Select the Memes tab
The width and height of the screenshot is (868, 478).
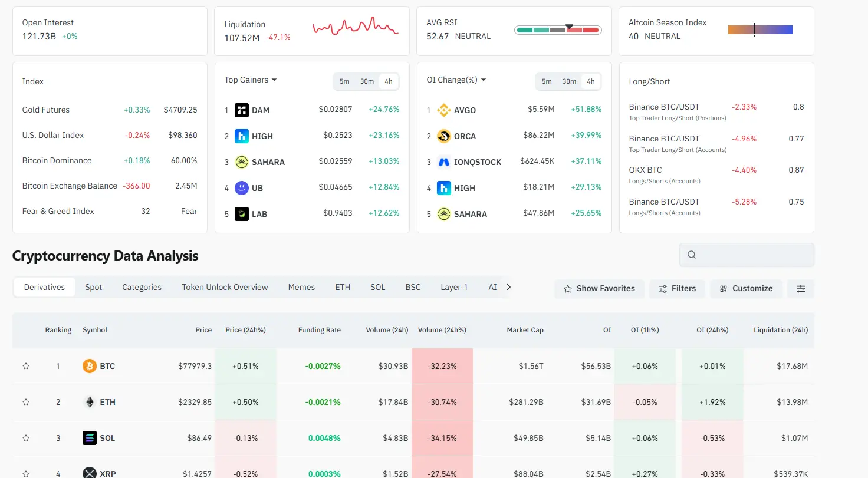pos(301,287)
